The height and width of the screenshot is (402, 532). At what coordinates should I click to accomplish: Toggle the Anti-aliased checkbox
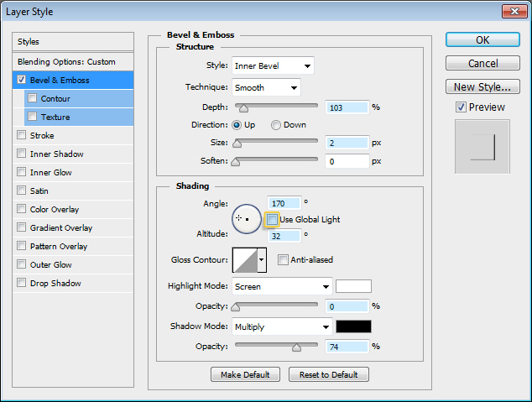point(283,260)
